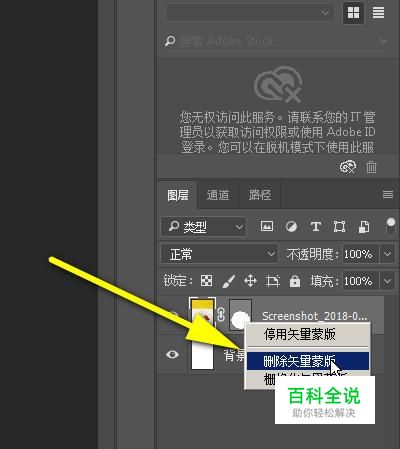This screenshot has height=449, width=400.
Task: Lock artboard nesting icon
Action: point(273,281)
